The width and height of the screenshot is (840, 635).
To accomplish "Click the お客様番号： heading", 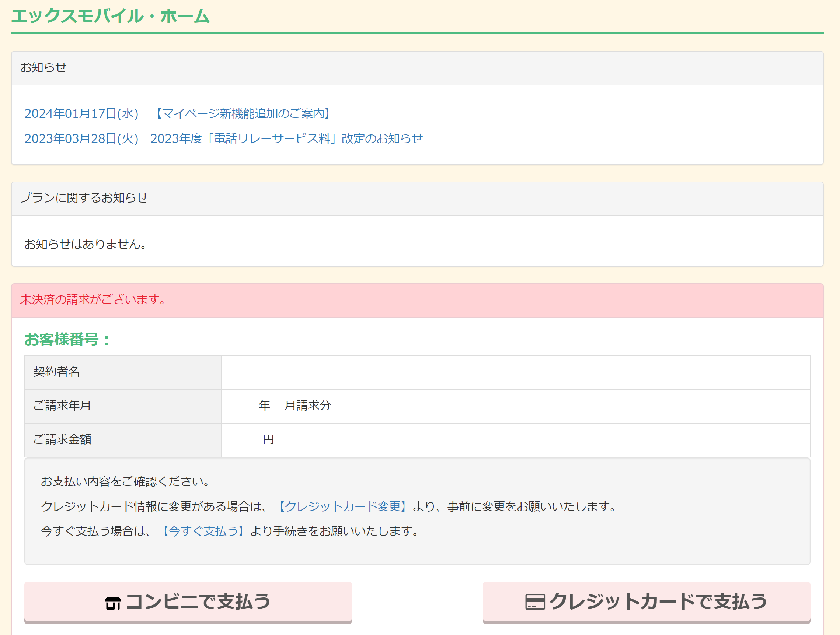I will 67,340.
